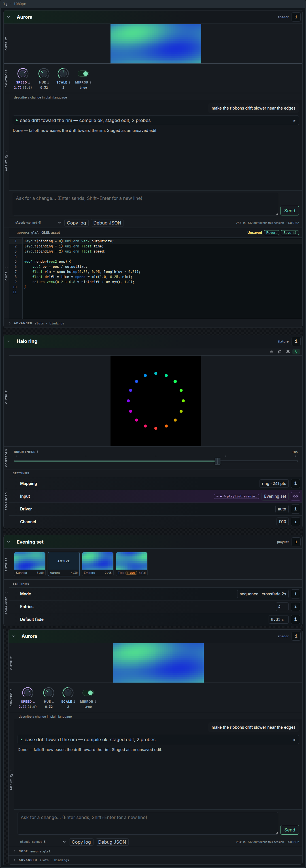Click the hash grid icon in Halo ring toolbar
306x868 pixels.
[272, 352]
